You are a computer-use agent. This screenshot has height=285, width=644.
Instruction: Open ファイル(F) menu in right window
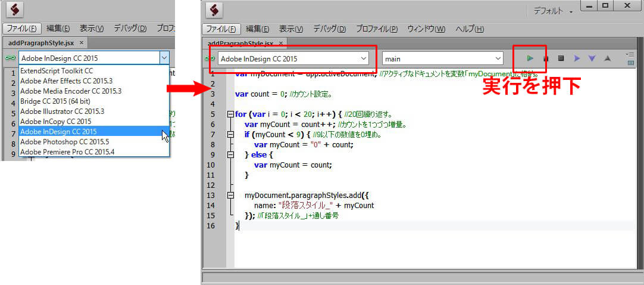click(221, 29)
